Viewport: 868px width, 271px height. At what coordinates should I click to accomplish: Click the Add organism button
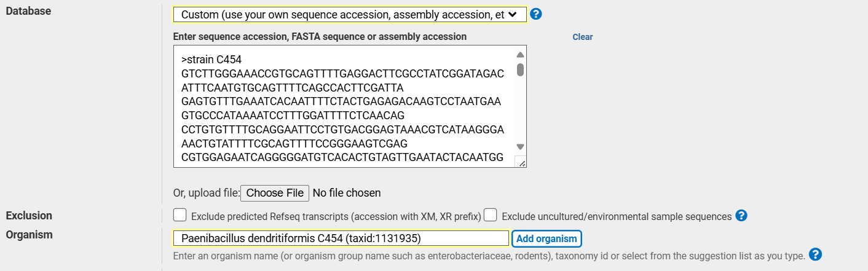546,238
